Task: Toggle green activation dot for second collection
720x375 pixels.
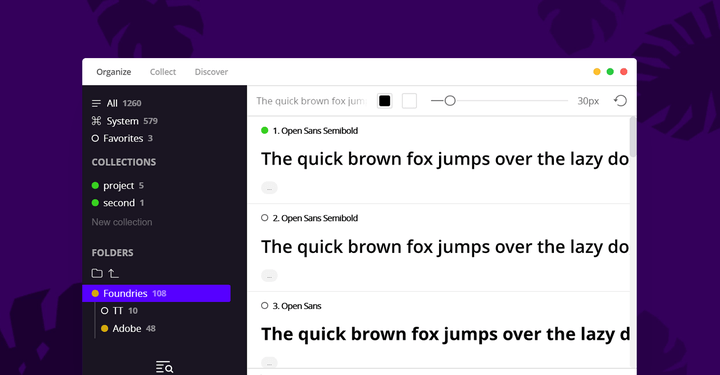Action: (x=95, y=203)
